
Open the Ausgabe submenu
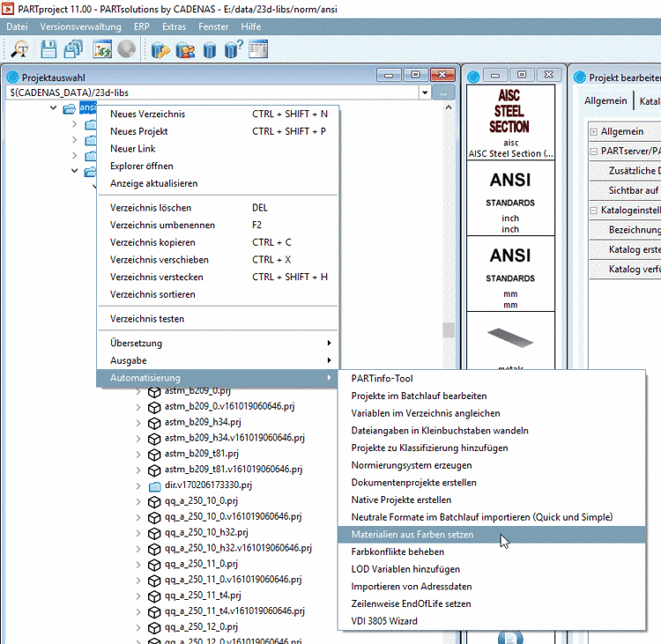218,360
